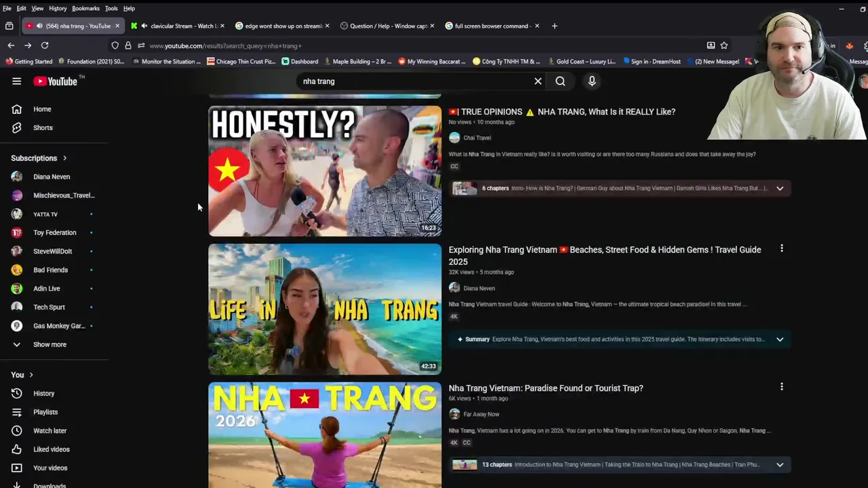Screen dimensions: 868x488
Task: Open Chicago Thin Crust Pizza bookmark
Action: [x=241, y=61]
